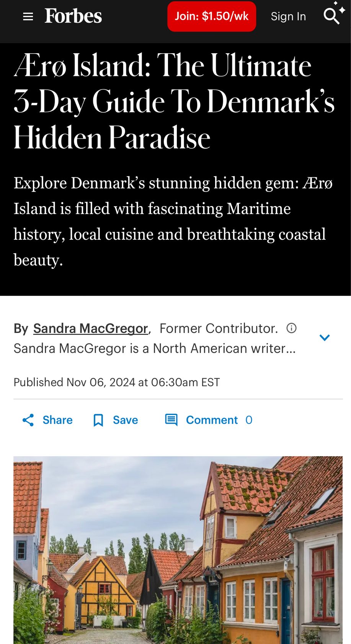Viewport: 351px width, 644px height.
Task: Click the truncated author bio text
Action: click(x=155, y=349)
